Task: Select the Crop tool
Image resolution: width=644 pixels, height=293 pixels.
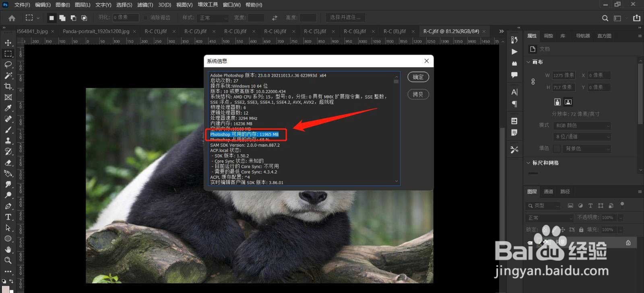Action: click(8, 86)
